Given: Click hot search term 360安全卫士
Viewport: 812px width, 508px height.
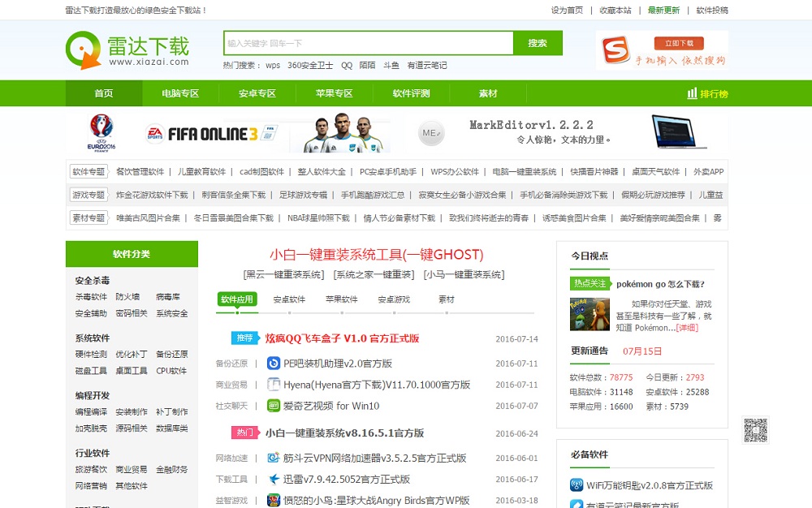Looking at the screenshot, I should coord(310,65).
